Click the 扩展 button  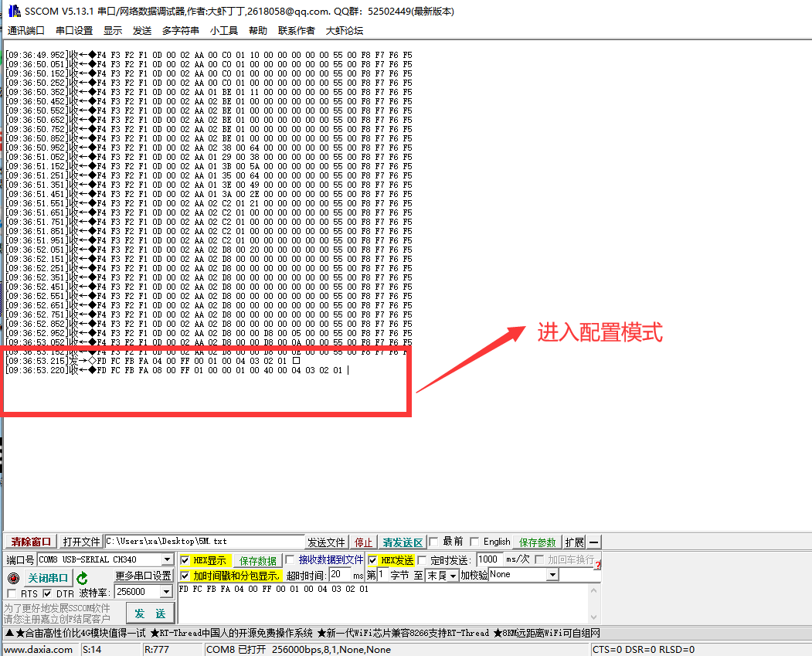(575, 542)
